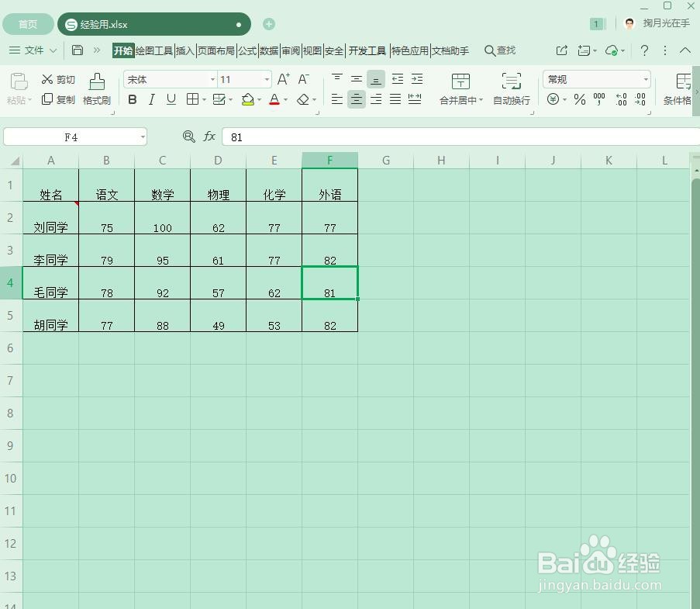Viewport: 700px width, 609px height.
Task: Toggle Underline formatting
Action: [x=171, y=99]
